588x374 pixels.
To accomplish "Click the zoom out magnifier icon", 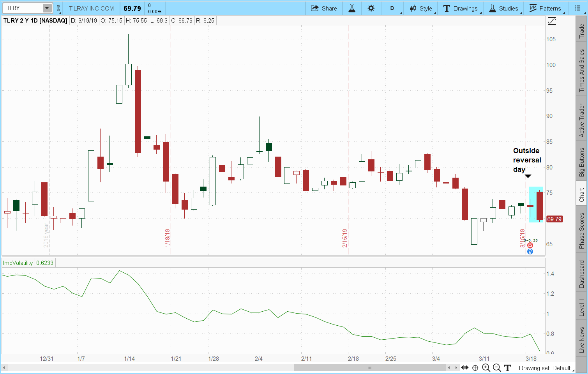I will click(497, 368).
